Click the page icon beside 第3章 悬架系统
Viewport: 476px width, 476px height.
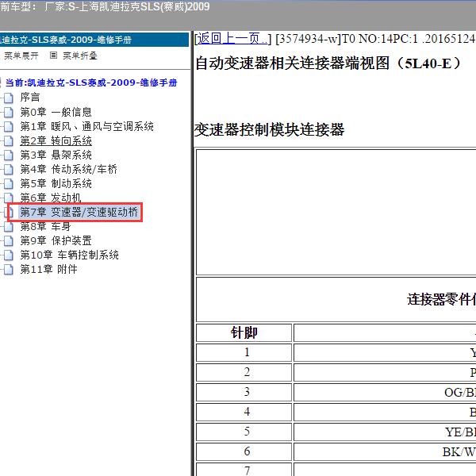[x=9, y=155]
